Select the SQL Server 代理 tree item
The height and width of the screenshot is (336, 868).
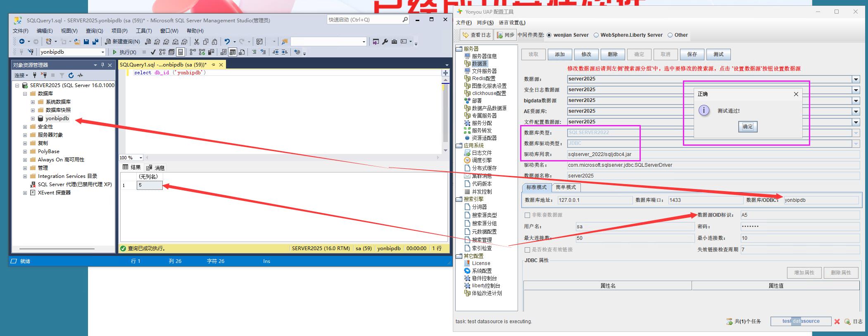[75, 185]
